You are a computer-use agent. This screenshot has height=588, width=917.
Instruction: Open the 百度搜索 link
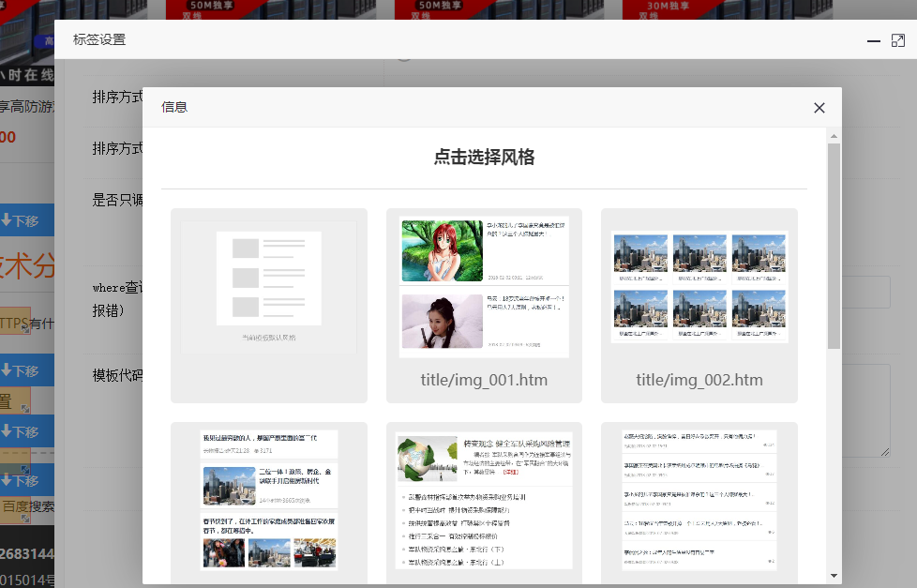click(x=26, y=507)
